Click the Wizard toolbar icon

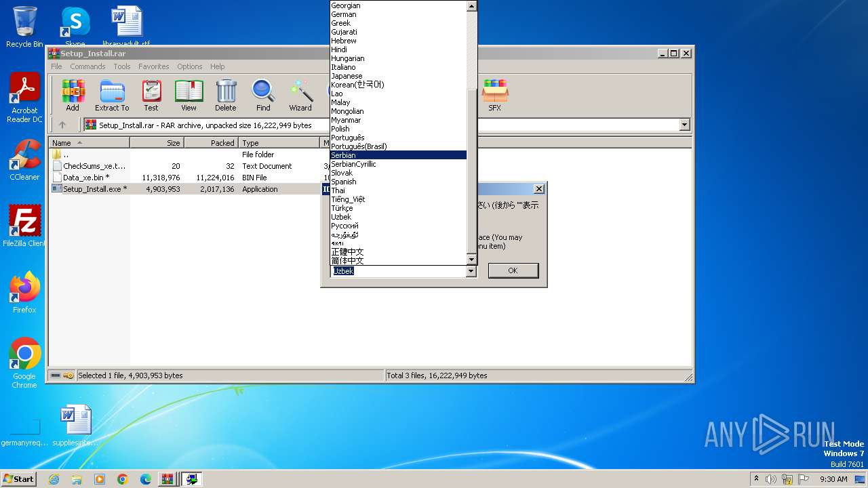tap(300, 96)
